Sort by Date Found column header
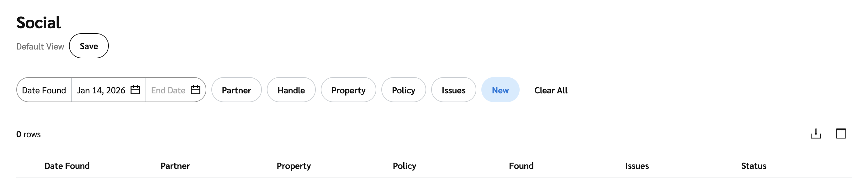 [x=67, y=166]
